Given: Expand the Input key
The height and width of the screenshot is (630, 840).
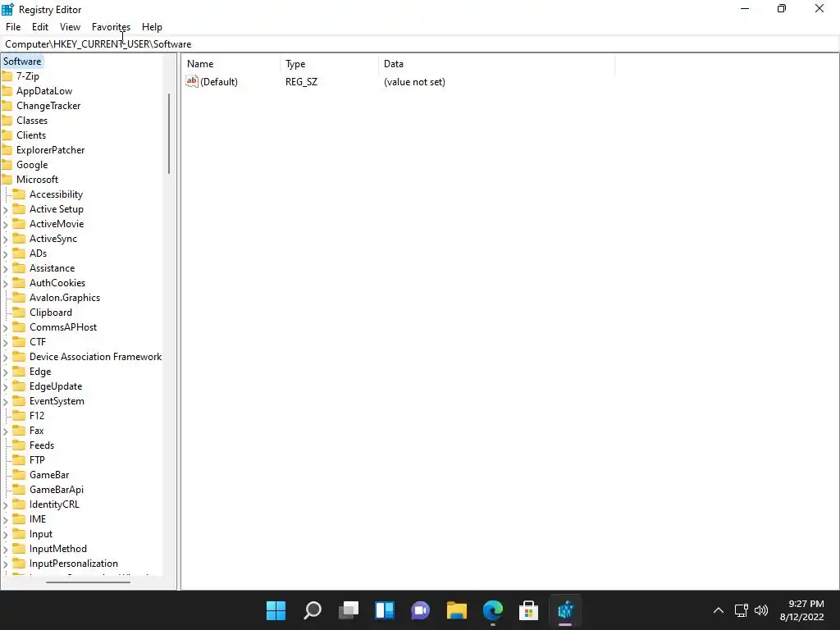Looking at the screenshot, I should click(x=6, y=534).
